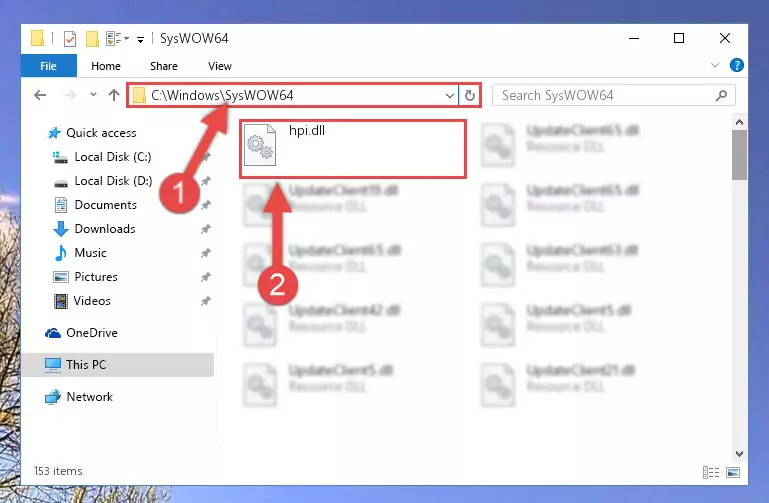Open Pictures in the navigation pane

(96, 277)
